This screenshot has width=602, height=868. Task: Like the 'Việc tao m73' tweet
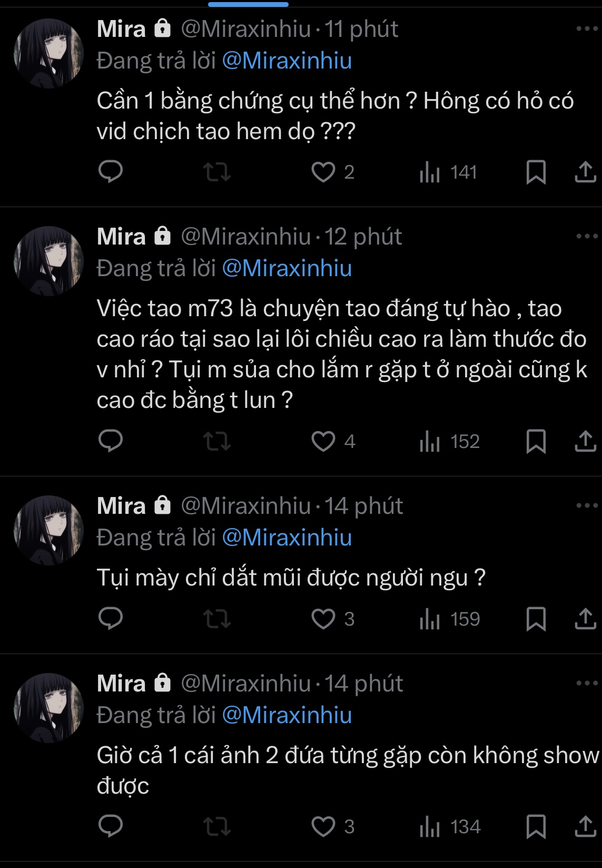point(323,441)
